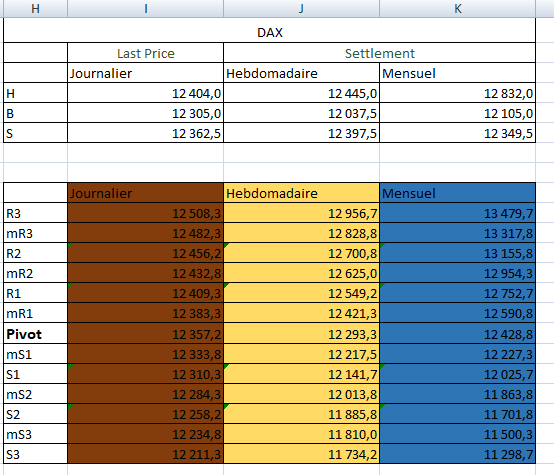Select column J header
The width and height of the screenshot is (554, 475).
[x=301, y=8]
